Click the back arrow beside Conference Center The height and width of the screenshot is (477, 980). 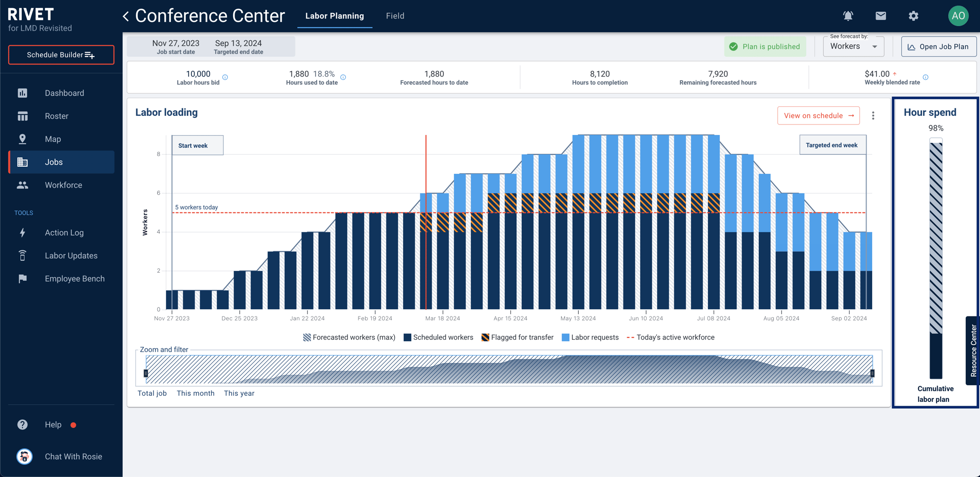(126, 16)
